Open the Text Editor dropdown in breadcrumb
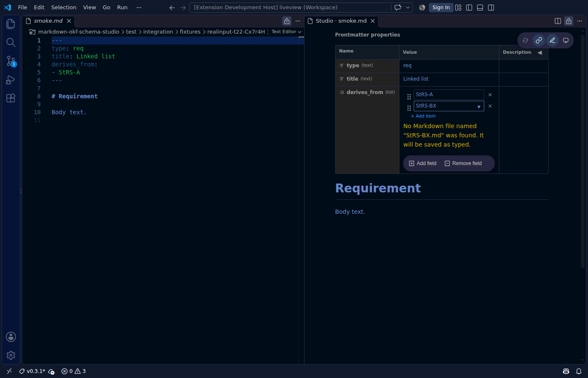The image size is (588, 378). [286, 32]
